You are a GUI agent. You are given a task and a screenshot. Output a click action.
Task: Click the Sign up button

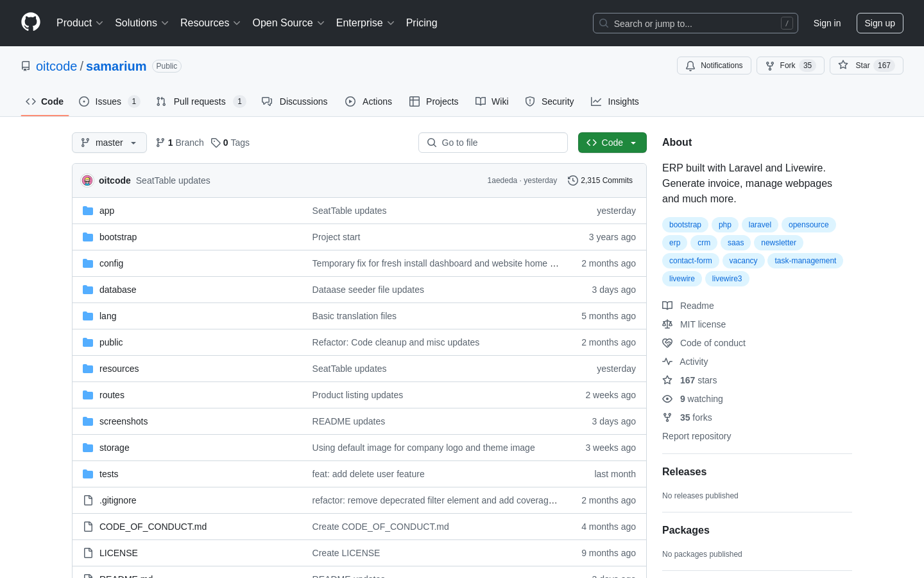[x=880, y=23]
